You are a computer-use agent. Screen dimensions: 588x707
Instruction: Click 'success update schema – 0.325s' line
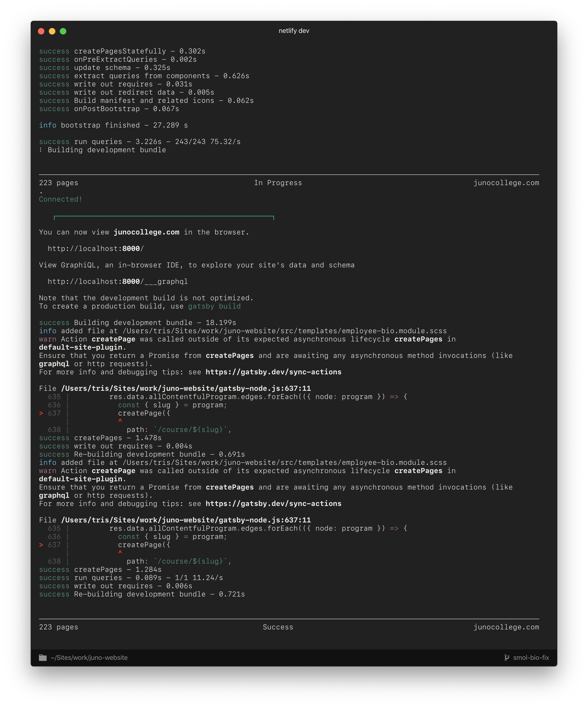tap(105, 68)
